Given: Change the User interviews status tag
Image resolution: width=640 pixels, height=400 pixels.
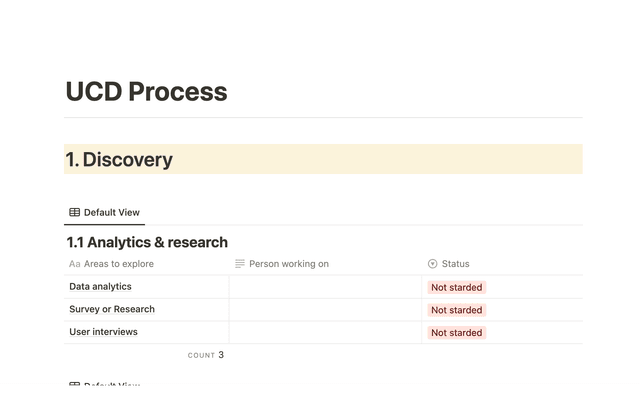Looking at the screenshot, I should tap(456, 333).
